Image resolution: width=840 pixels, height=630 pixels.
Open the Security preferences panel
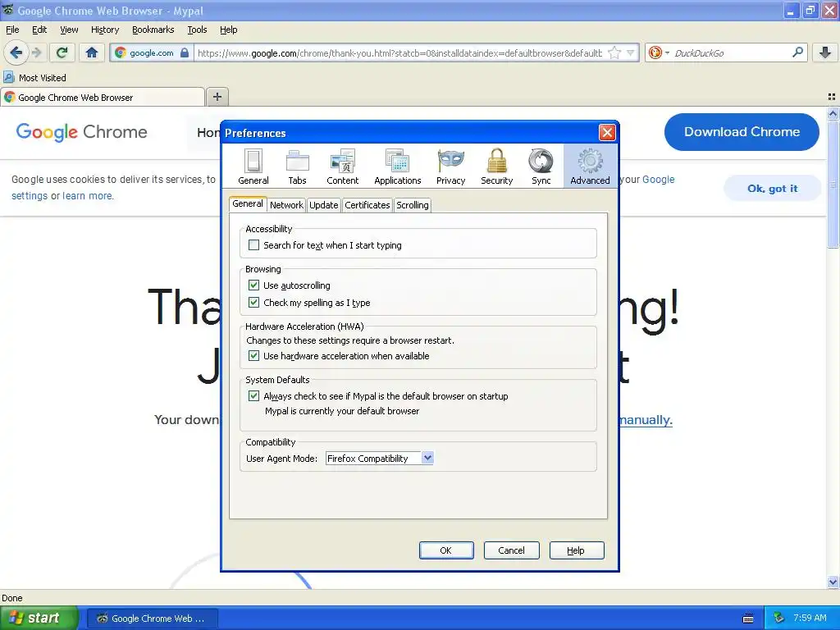496,166
